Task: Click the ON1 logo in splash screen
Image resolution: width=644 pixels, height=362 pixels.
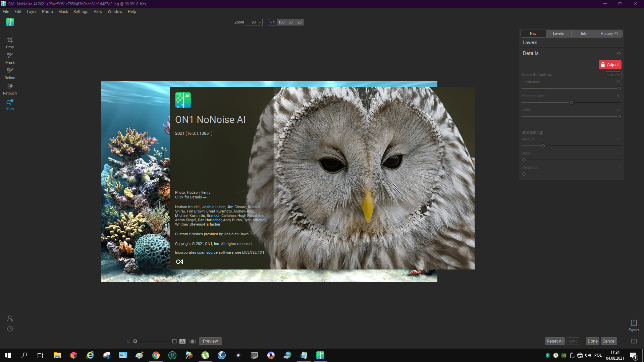Action: (x=179, y=262)
